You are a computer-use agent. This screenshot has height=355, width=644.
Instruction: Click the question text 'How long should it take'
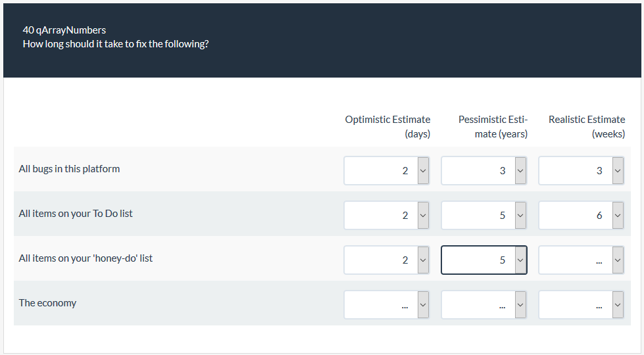[x=116, y=45]
